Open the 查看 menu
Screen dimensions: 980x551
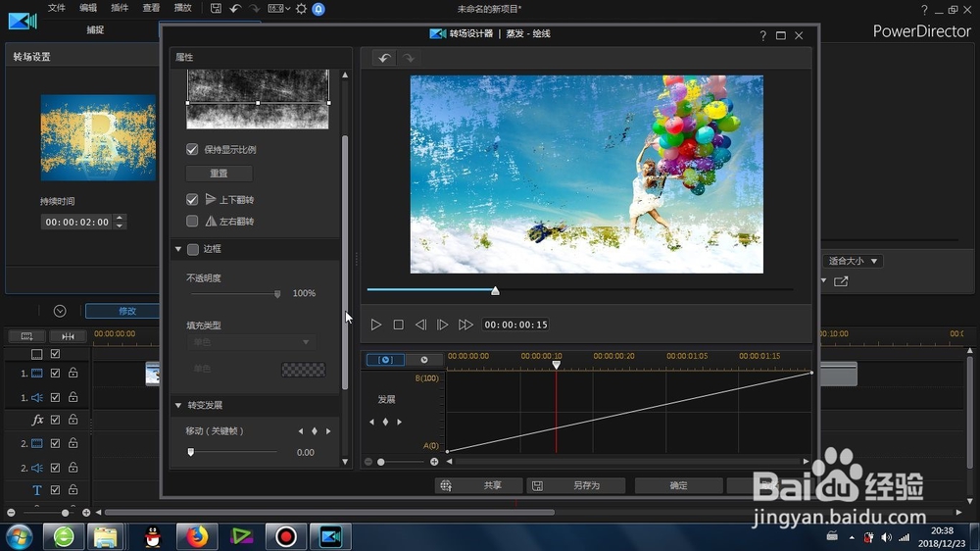(x=151, y=8)
